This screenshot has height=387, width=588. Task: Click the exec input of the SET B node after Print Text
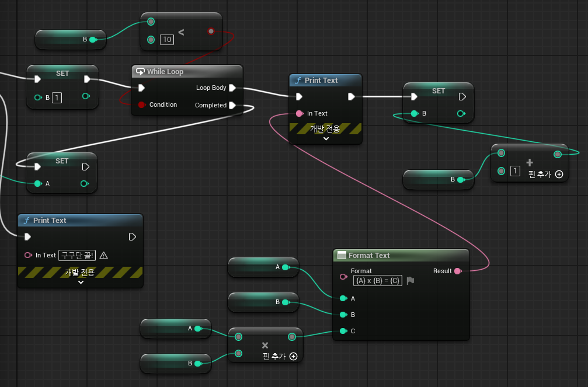[x=414, y=97]
